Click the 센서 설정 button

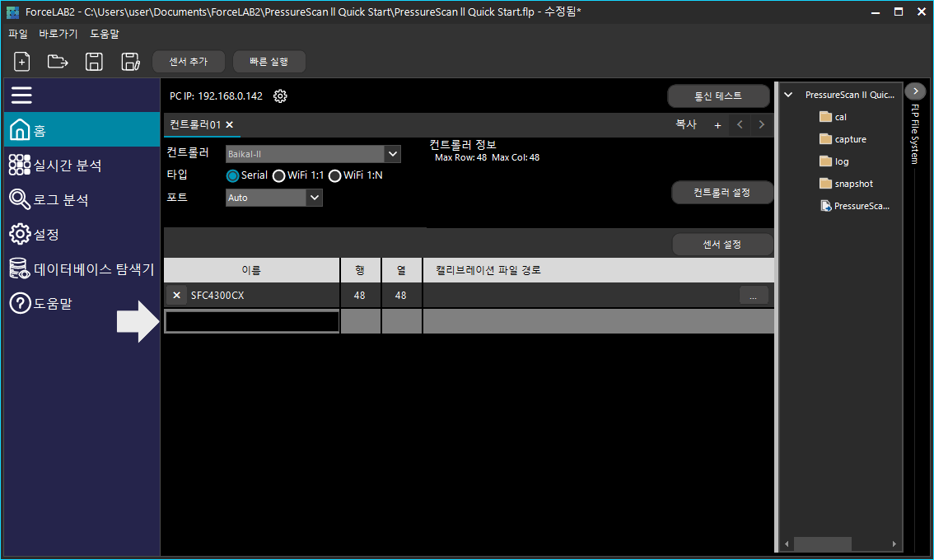[722, 245]
